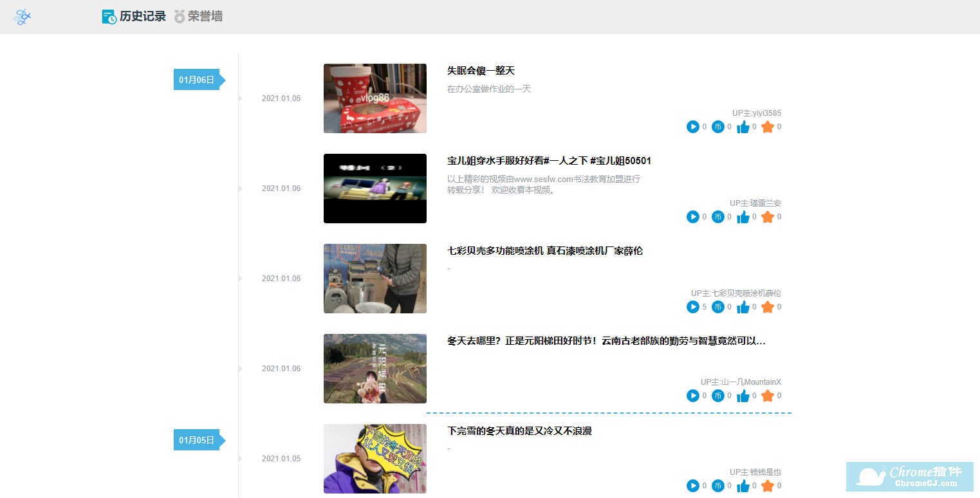Visit uploader UP主:山一几MountainX
Viewport: 980px width, 498px height.
click(x=741, y=382)
